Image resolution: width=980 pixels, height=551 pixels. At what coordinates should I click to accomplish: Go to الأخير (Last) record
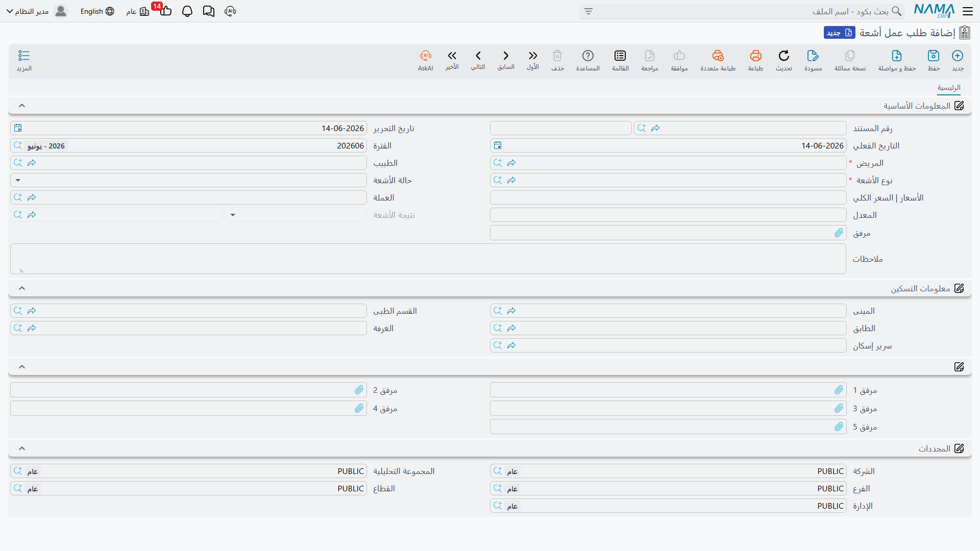[452, 56]
